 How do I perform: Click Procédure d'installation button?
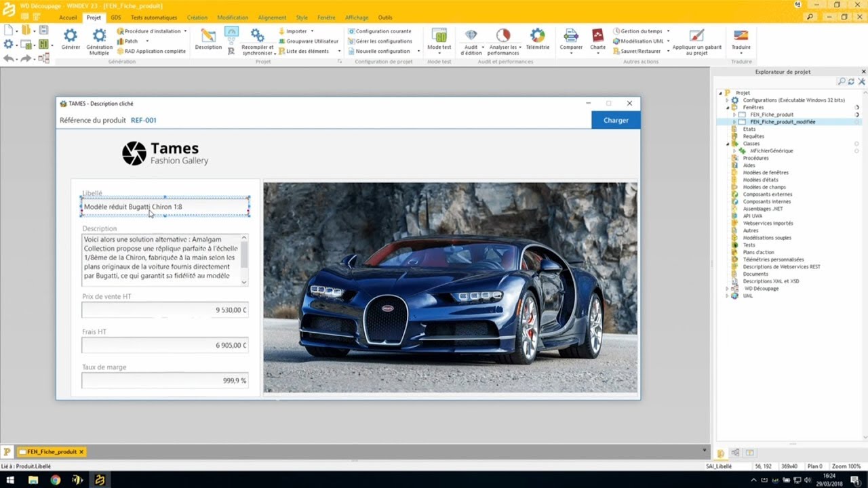click(x=149, y=31)
